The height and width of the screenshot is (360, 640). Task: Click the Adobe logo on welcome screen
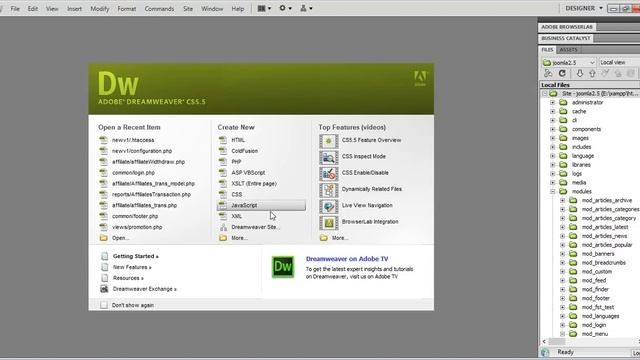420,78
